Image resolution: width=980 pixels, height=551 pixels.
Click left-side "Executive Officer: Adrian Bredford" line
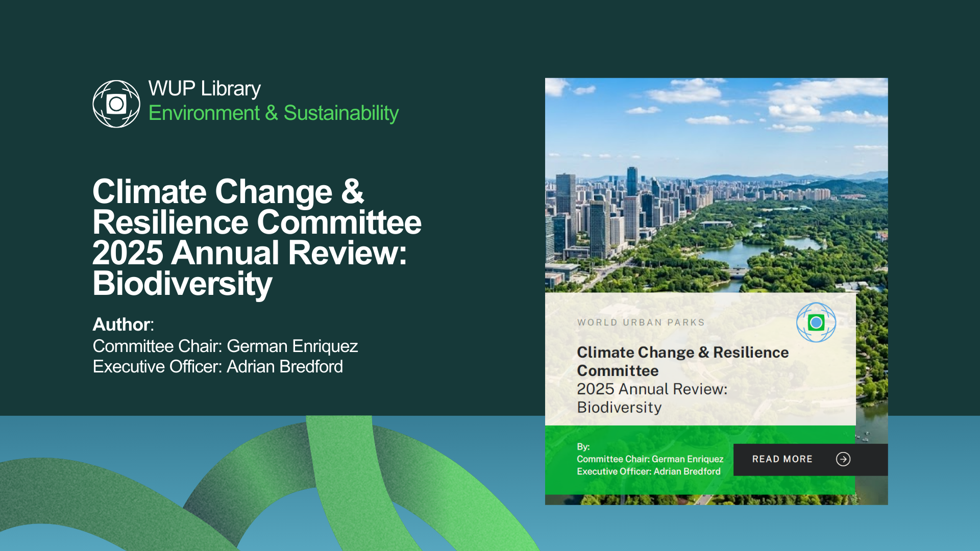click(x=218, y=367)
